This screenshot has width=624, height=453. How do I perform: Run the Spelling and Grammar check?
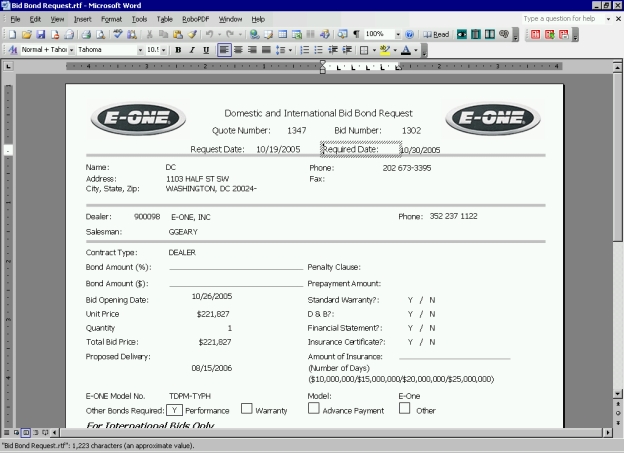click(117, 35)
